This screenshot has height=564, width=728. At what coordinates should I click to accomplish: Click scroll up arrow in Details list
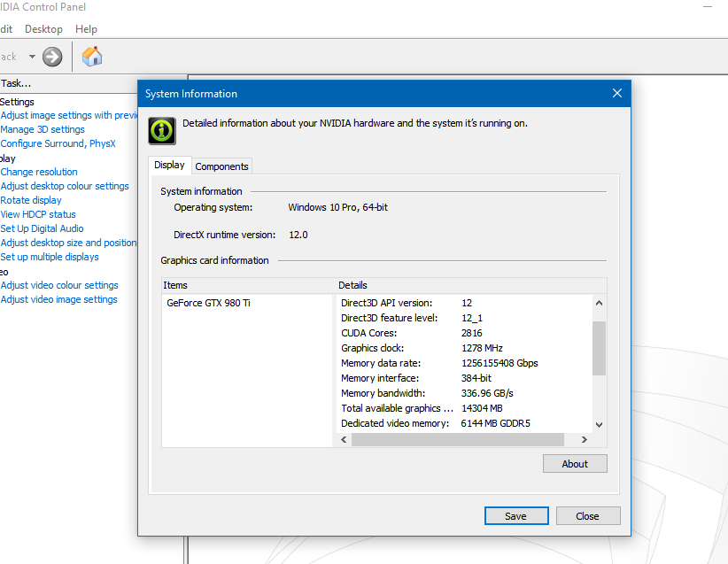(599, 303)
